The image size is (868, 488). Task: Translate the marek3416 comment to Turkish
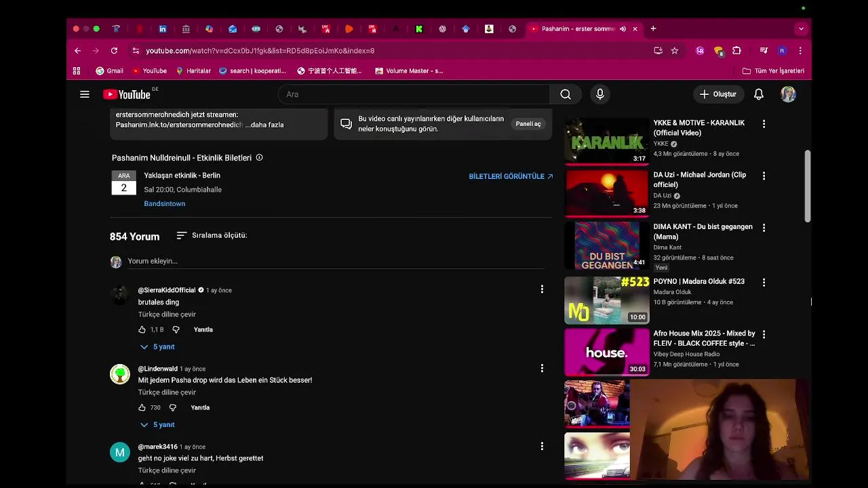167,470
